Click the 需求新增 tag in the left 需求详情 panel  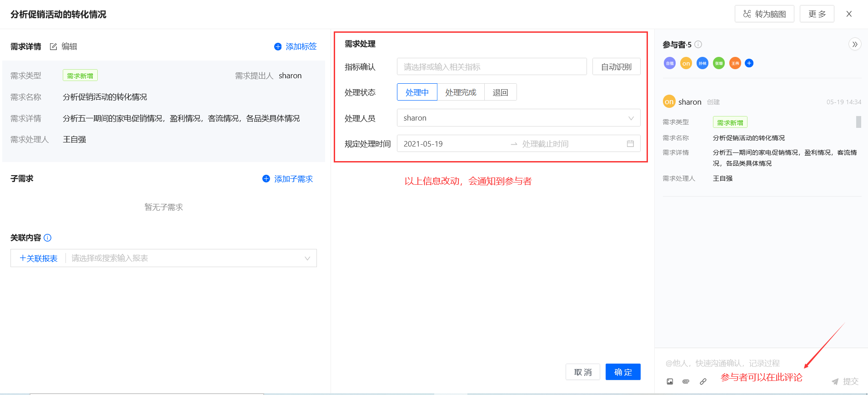(x=80, y=76)
